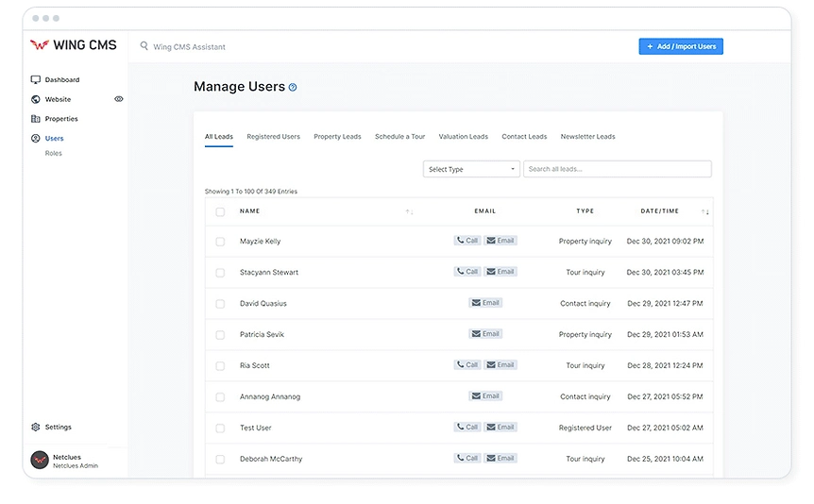Click the Netclues Admin profile avatar
Viewport: 814px width, 504px height.
[x=40, y=461]
